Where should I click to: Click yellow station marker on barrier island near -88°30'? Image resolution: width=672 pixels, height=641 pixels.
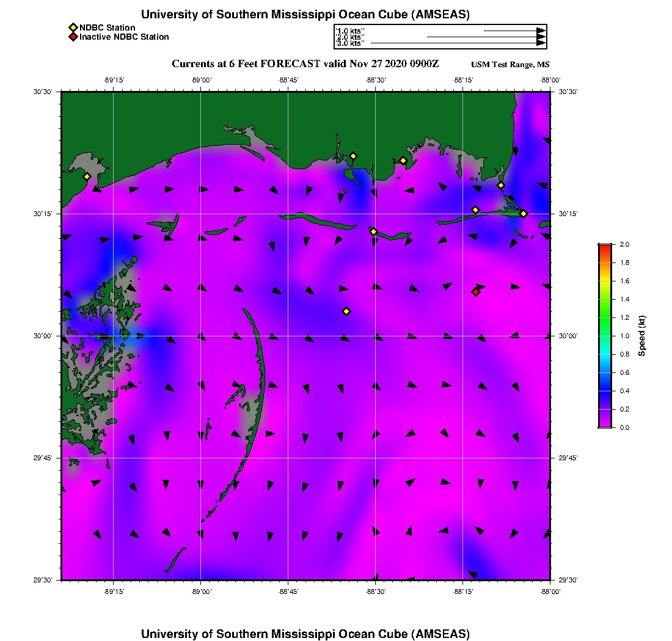374,231
